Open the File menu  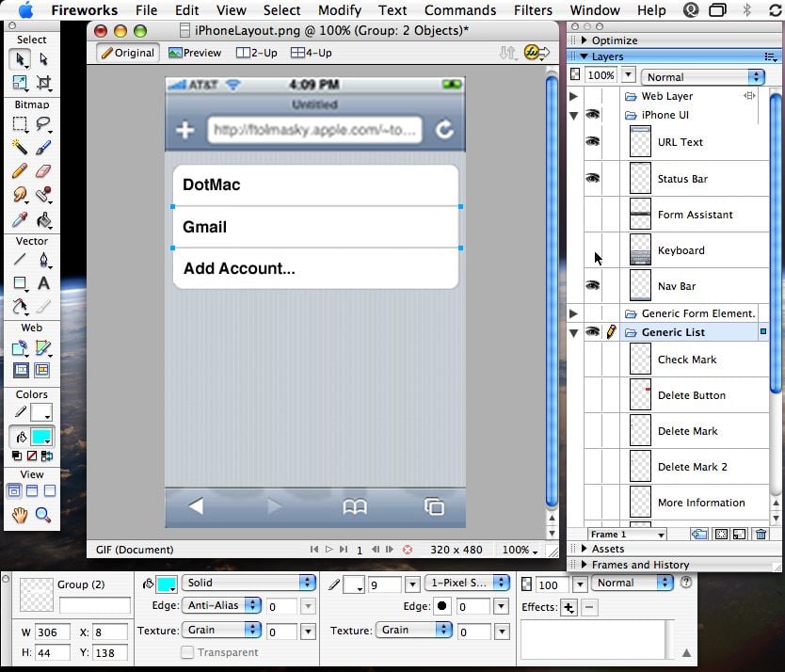(146, 10)
